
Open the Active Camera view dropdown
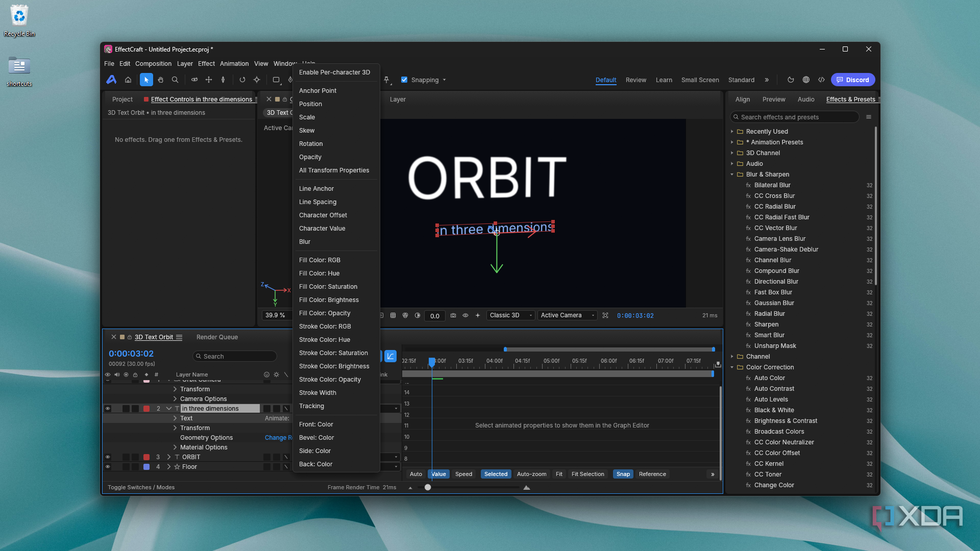(x=567, y=316)
